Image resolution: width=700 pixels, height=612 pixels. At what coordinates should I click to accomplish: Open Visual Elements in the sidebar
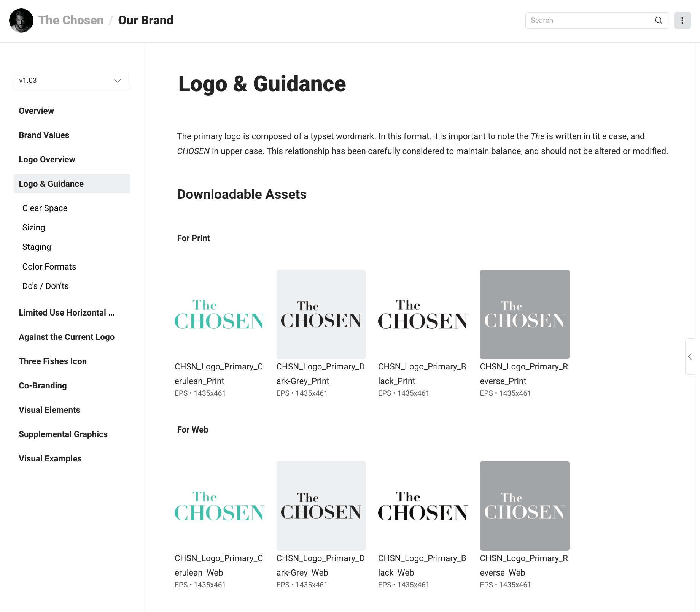coord(49,410)
